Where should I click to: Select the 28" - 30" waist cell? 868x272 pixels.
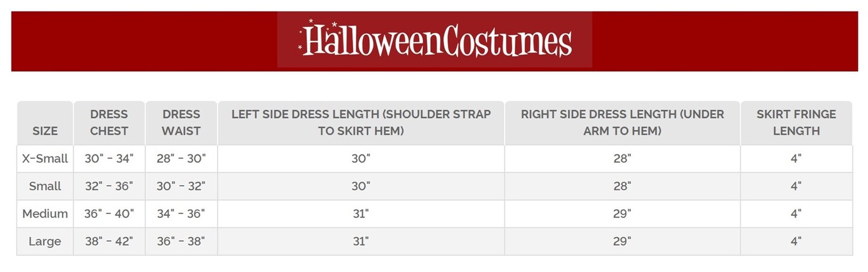(181, 159)
